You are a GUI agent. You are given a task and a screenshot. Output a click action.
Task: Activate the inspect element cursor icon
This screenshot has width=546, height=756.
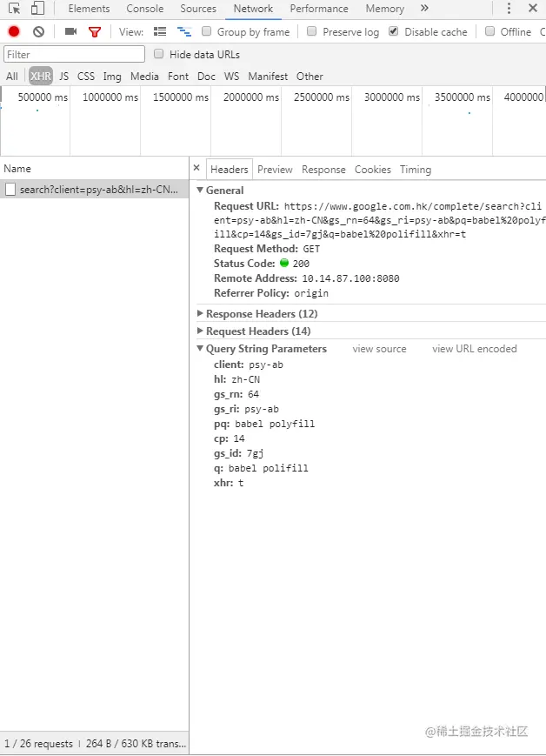[x=15, y=8]
